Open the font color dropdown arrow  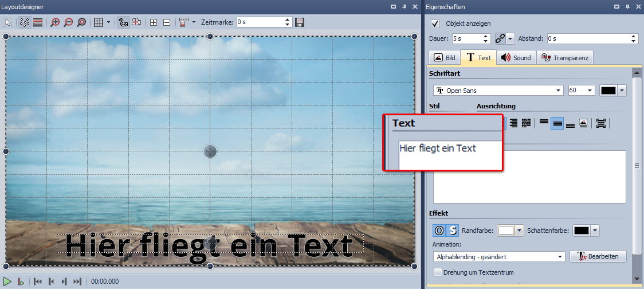[x=622, y=91]
